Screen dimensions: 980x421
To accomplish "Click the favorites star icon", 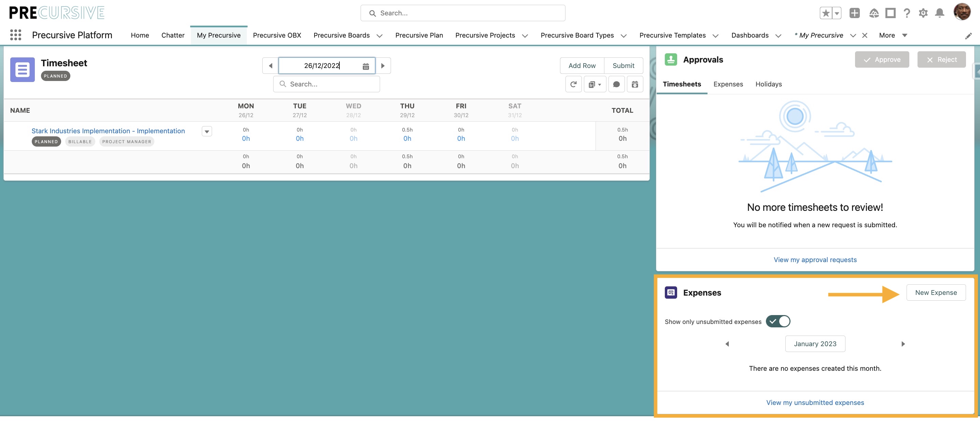I will (x=825, y=13).
